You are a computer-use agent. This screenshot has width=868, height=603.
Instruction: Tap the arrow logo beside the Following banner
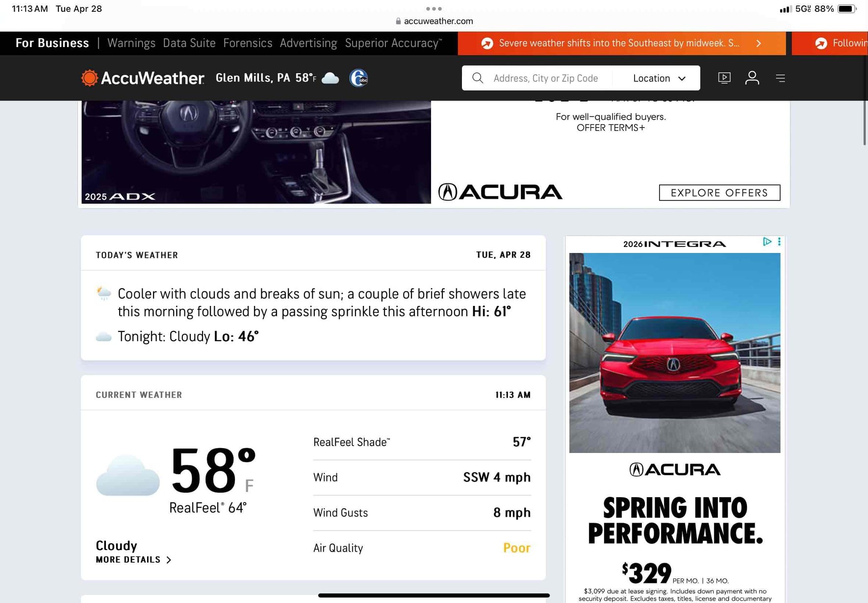pos(821,43)
